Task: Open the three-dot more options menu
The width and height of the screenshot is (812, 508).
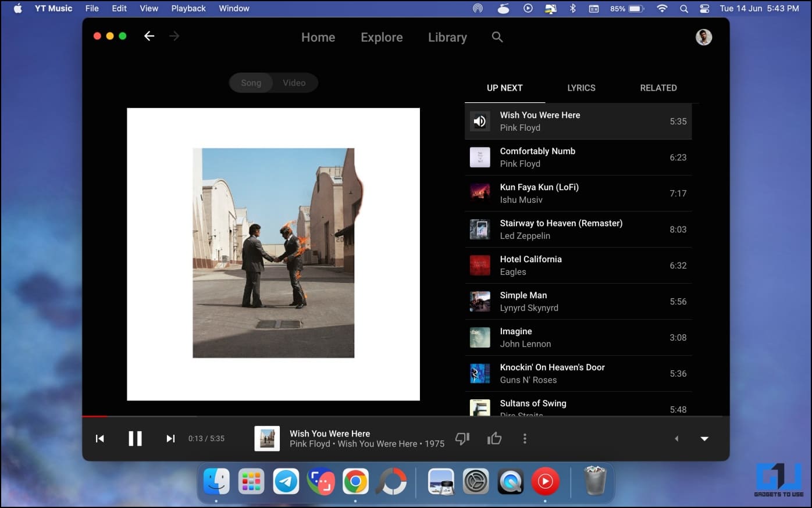Action: (525, 438)
